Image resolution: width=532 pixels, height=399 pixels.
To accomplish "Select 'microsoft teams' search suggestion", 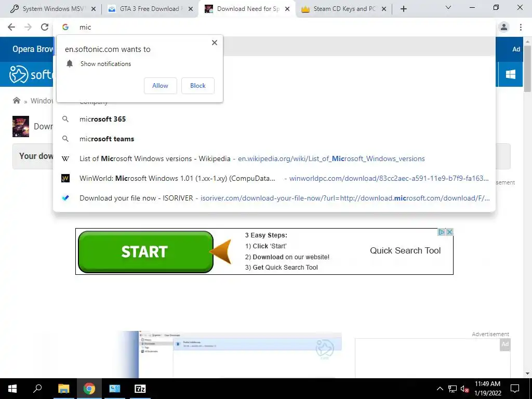I will tap(274, 139).
